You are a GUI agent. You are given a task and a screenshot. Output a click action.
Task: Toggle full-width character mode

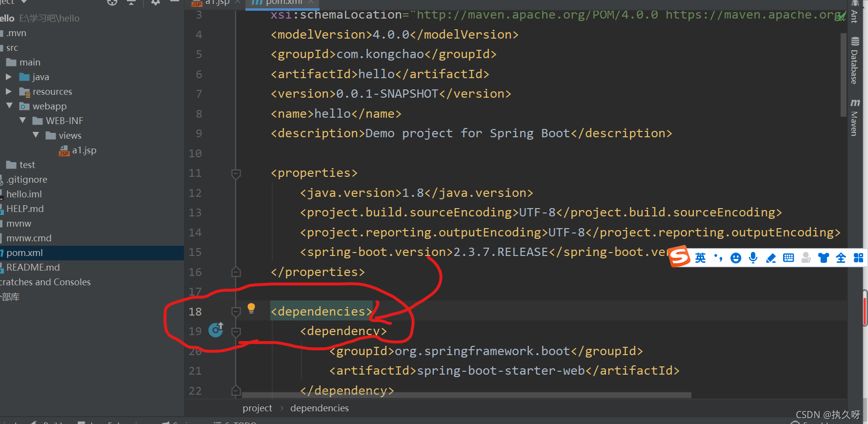(x=841, y=258)
